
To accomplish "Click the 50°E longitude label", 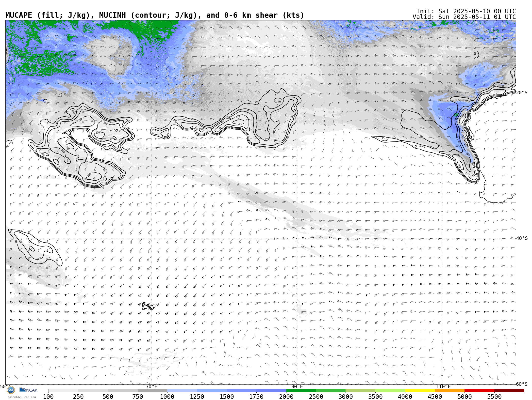I will 5,386.
